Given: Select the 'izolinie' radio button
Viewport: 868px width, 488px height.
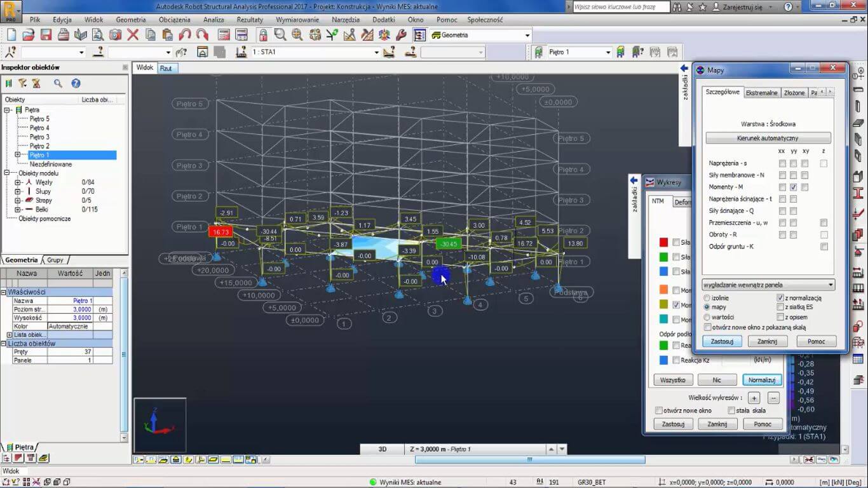Looking at the screenshot, I should point(707,298).
